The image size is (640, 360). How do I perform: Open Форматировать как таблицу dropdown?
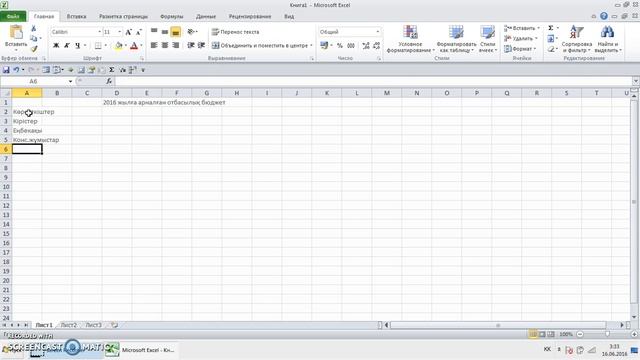[456, 39]
